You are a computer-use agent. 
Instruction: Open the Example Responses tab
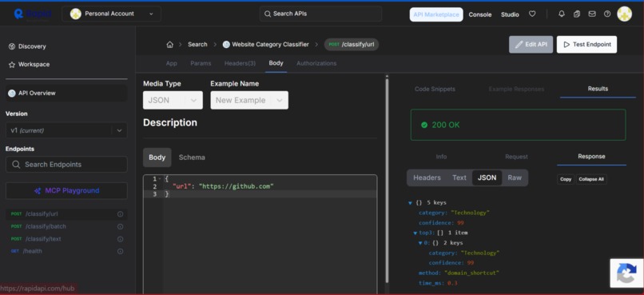(516, 89)
